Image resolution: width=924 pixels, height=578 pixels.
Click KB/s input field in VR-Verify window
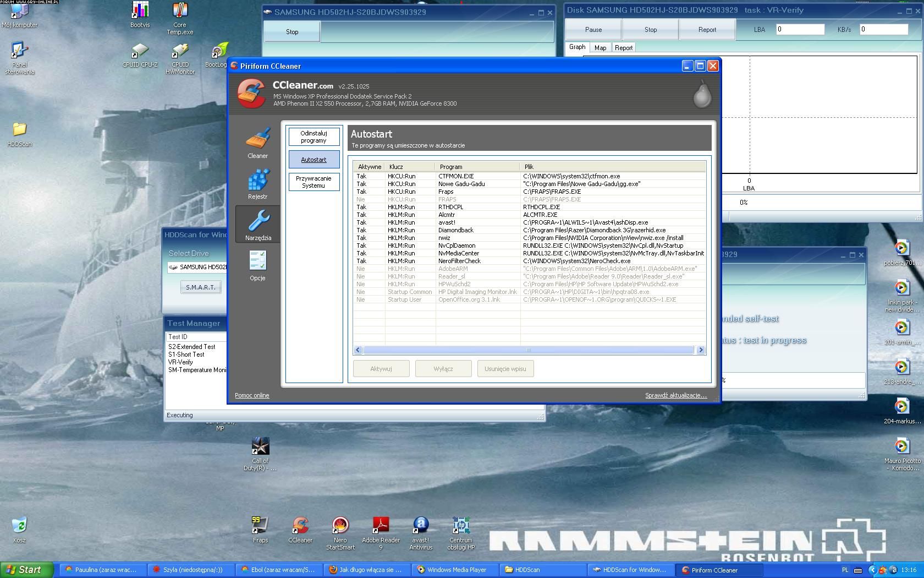click(884, 30)
